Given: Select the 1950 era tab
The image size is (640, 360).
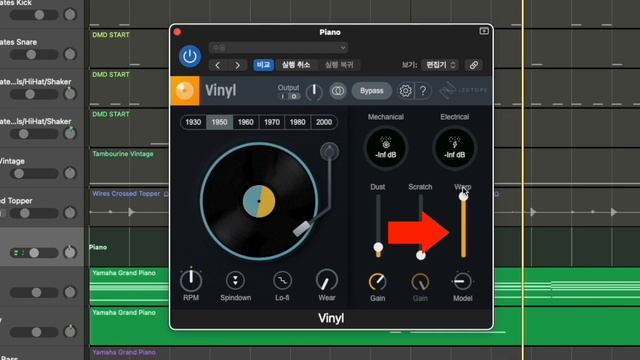Looking at the screenshot, I should pos(219,122).
